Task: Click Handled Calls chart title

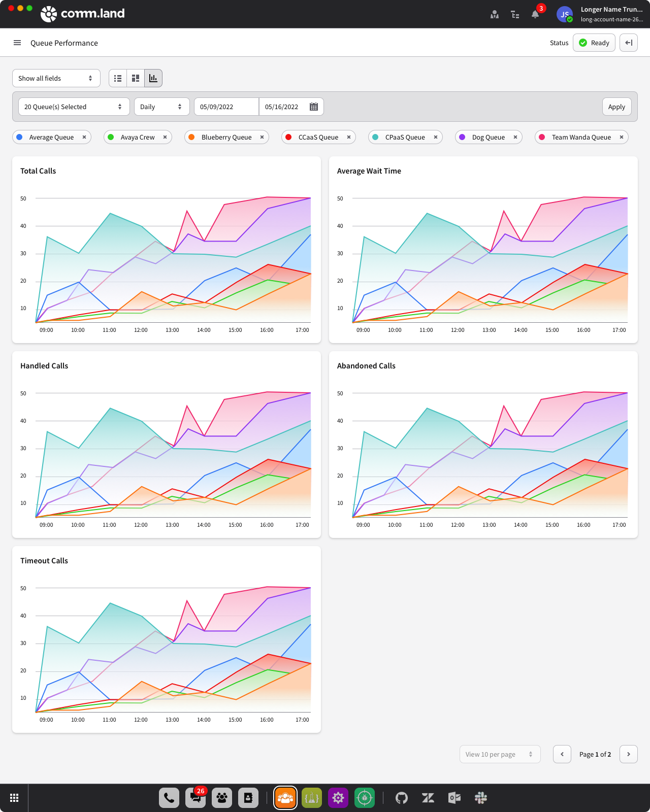Action: (44, 366)
